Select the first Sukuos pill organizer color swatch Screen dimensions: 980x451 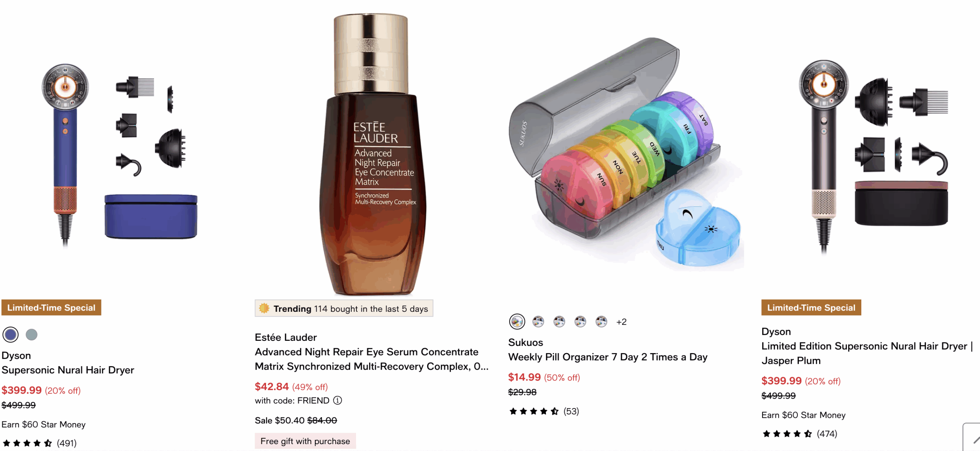coord(517,322)
